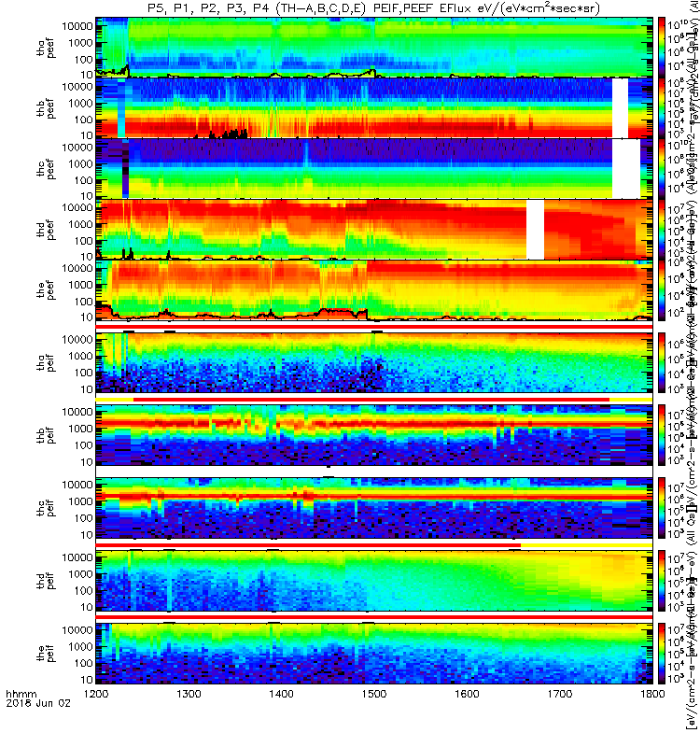This screenshot has width=700, height=747.
Task: Pick the color bar beside thb peef panel
Action: pos(662,107)
